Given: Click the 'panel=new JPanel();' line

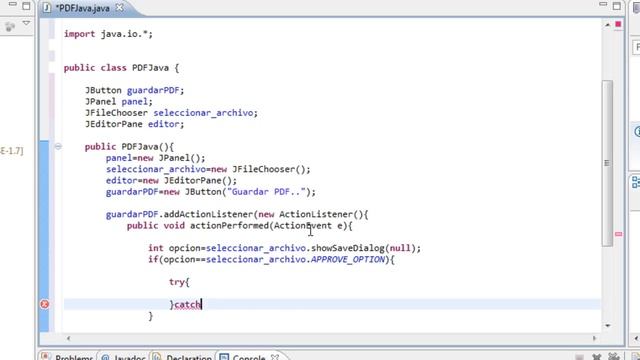Looking at the screenshot, I should click(156, 158).
